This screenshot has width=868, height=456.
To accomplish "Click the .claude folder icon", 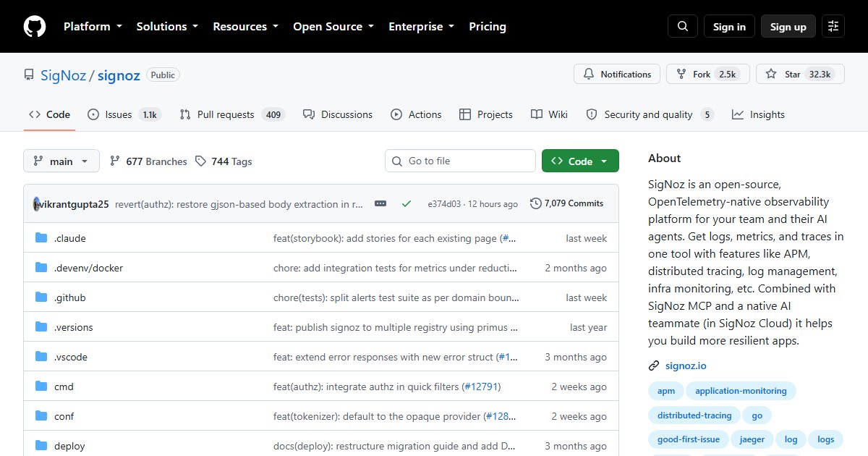I will pyautogui.click(x=41, y=238).
